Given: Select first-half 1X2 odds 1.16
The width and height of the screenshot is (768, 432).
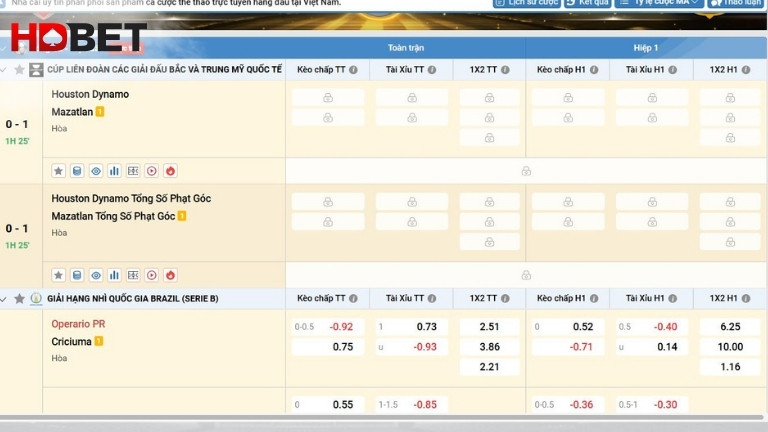Looking at the screenshot, I should pos(730,367).
